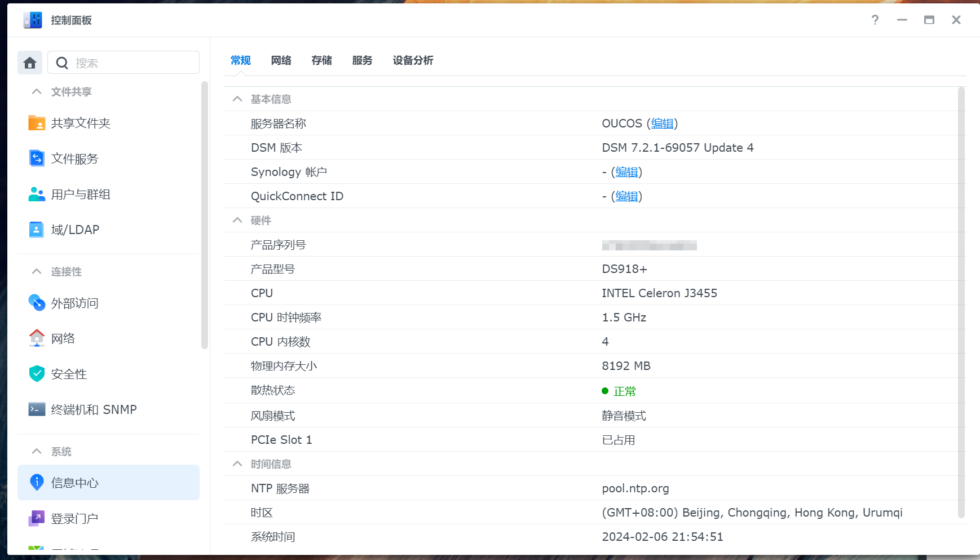The height and width of the screenshot is (560, 980).
Task: Open User & Group (用户与群组) icon
Action: 37,194
